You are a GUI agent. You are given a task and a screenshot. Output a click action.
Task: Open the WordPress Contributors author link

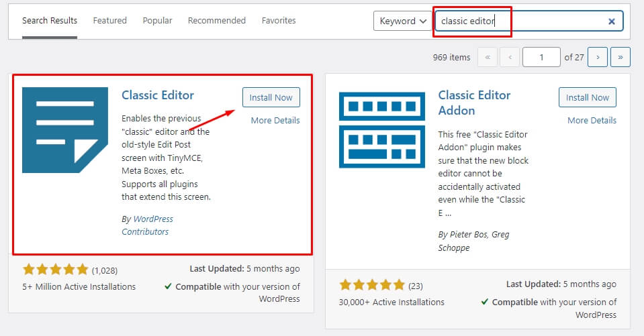(147, 225)
